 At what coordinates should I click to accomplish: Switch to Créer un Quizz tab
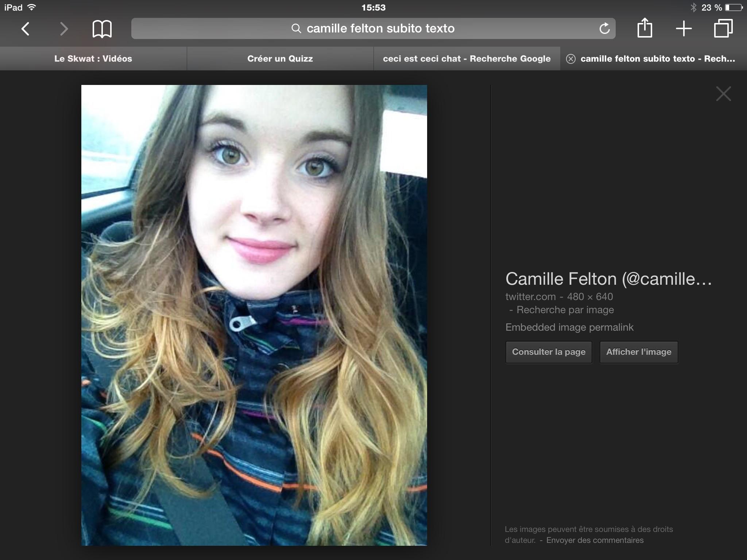click(x=280, y=59)
